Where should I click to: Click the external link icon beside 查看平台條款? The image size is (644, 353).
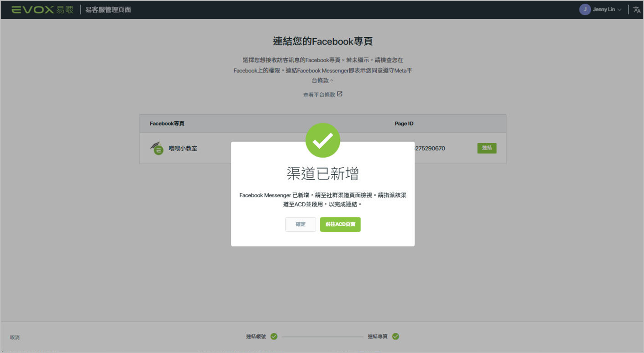[340, 94]
